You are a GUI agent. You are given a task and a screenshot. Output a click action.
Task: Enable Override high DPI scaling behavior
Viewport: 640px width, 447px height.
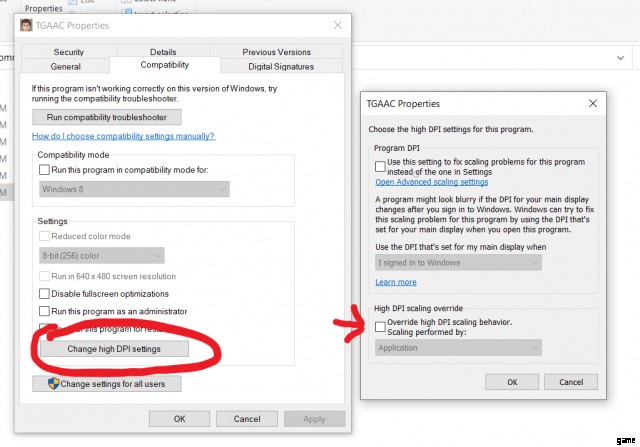tap(380, 326)
